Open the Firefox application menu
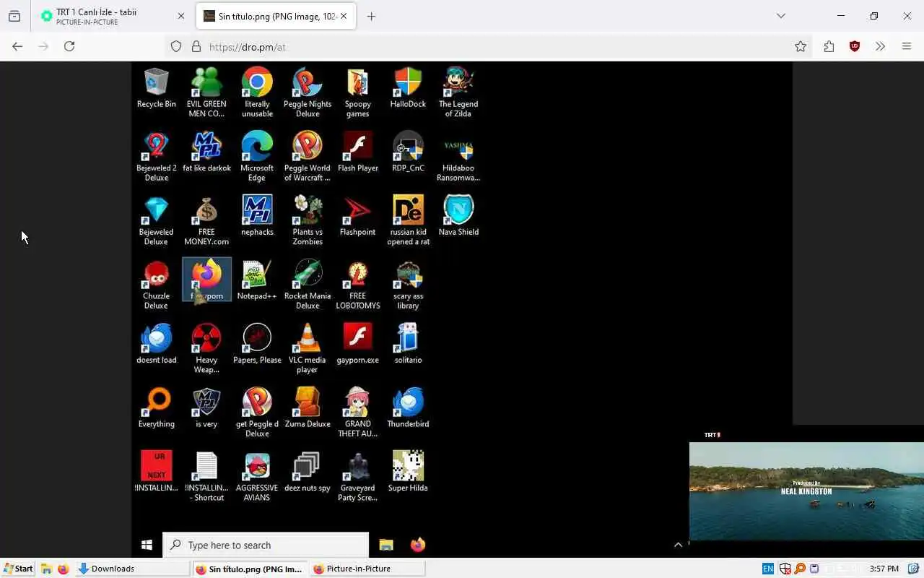This screenshot has width=924, height=578. pyautogui.click(x=907, y=46)
